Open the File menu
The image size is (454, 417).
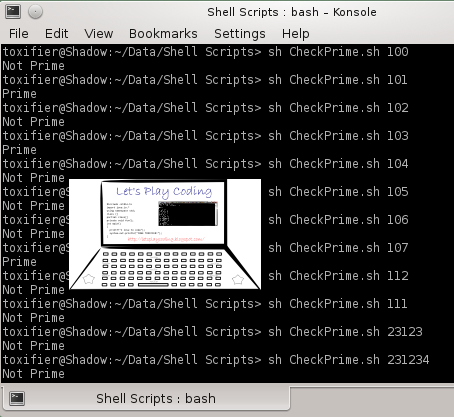click(x=19, y=34)
